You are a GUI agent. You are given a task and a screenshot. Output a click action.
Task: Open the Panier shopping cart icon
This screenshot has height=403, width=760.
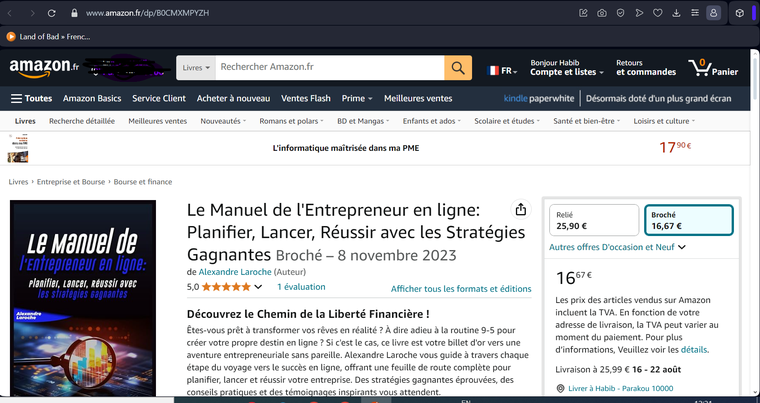pos(713,67)
